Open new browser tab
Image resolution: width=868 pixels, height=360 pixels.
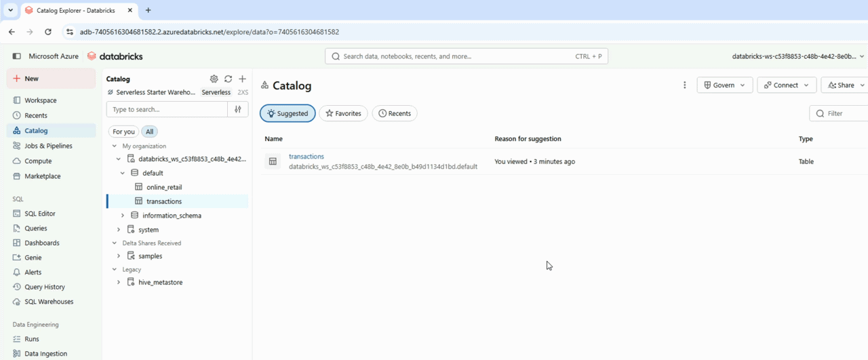(148, 10)
